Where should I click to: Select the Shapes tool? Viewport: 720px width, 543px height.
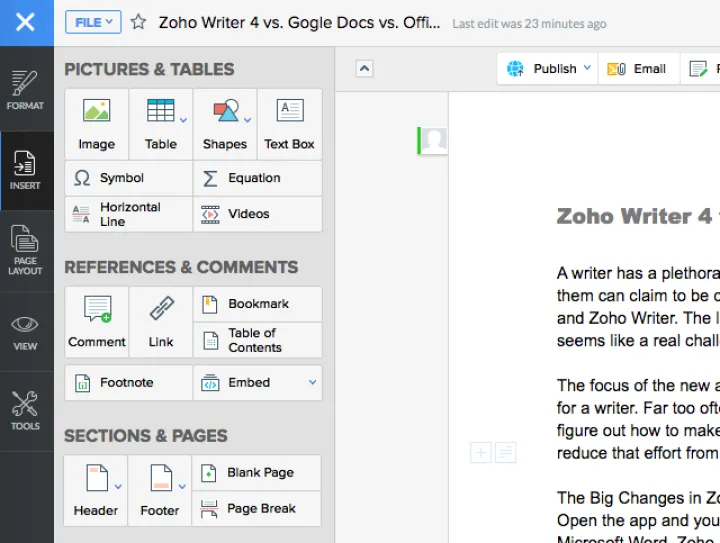(x=224, y=123)
